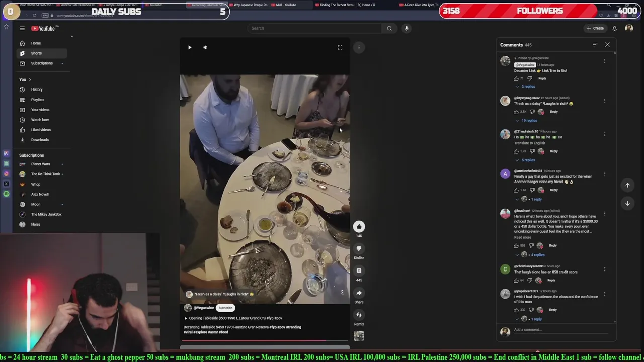Screen dimensions: 644x362
Task: Mute the Short's volume
Action: pyautogui.click(x=205, y=47)
